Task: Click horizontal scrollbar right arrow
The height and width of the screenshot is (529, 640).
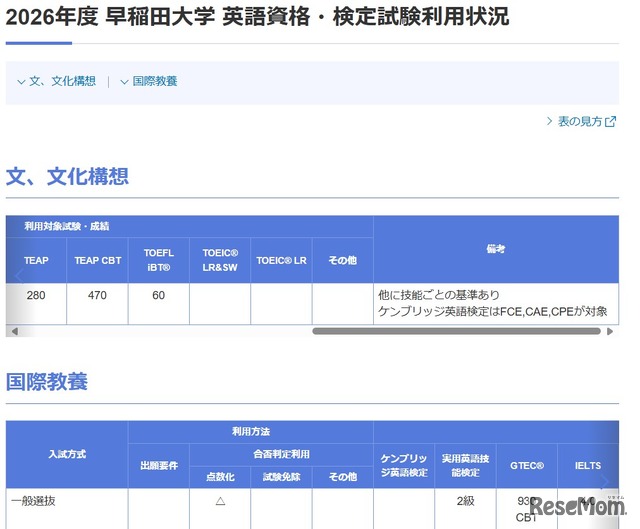Action: (610, 331)
